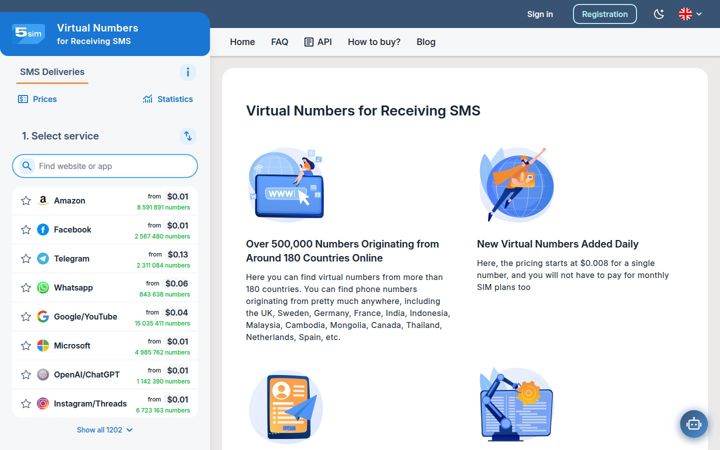Viewport: 720px width, 450px height.
Task: Open Statistics chart icon link
Action: 168,99
